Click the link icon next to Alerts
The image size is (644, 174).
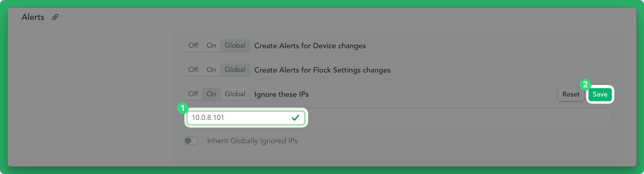(x=55, y=17)
